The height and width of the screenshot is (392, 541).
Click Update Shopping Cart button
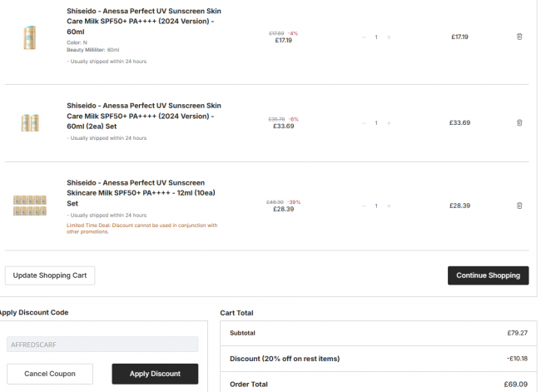pos(50,275)
